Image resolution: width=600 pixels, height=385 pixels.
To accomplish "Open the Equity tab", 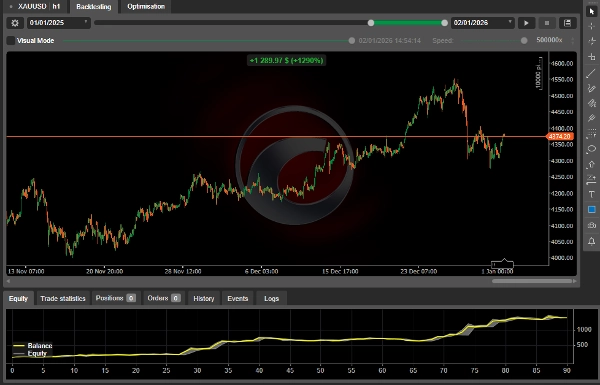I will [18, 299].
